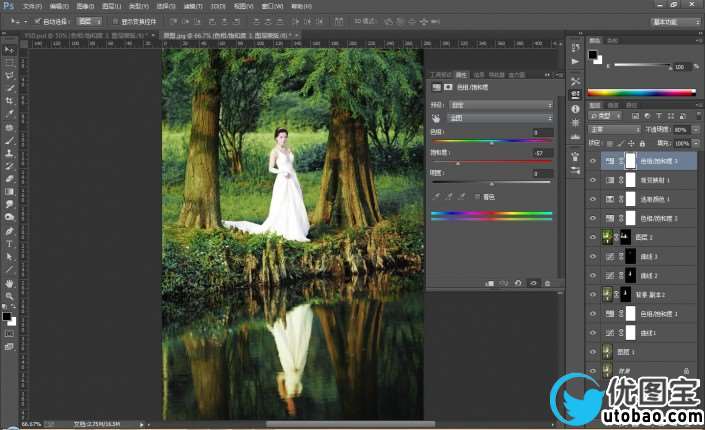Screen dimensions: 705x430
Task: Reset adjustment to defaults icon
Action: coord(518,283)
